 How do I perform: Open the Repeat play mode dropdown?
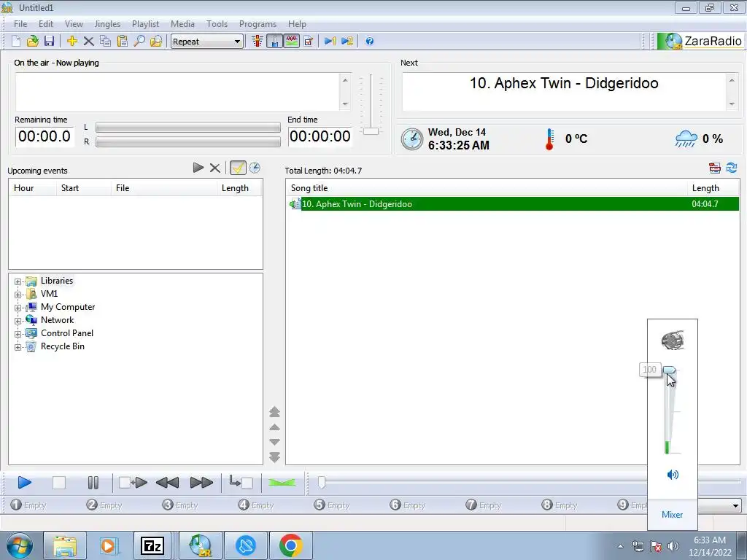207,42
